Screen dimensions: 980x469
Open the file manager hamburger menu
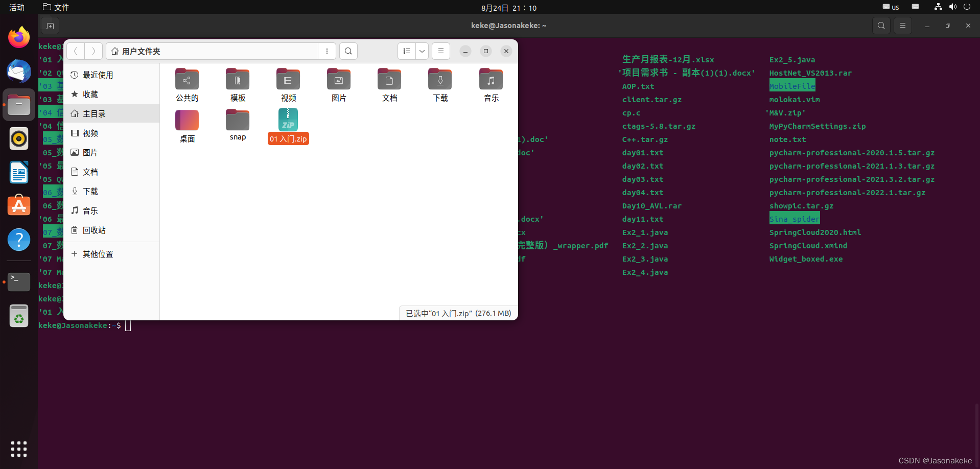coord(441,51)
